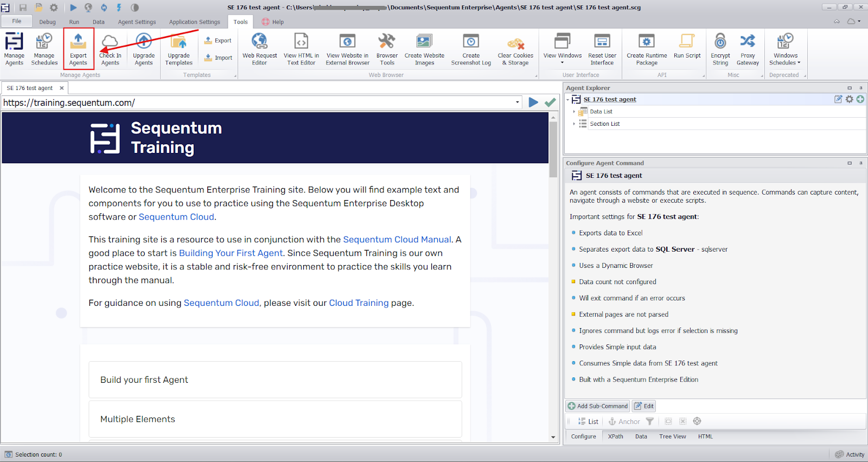This screenshot has height=462, width=868.
Task: Click the edit icon in Agent Explorer row
Action: (x=838, y=99)
